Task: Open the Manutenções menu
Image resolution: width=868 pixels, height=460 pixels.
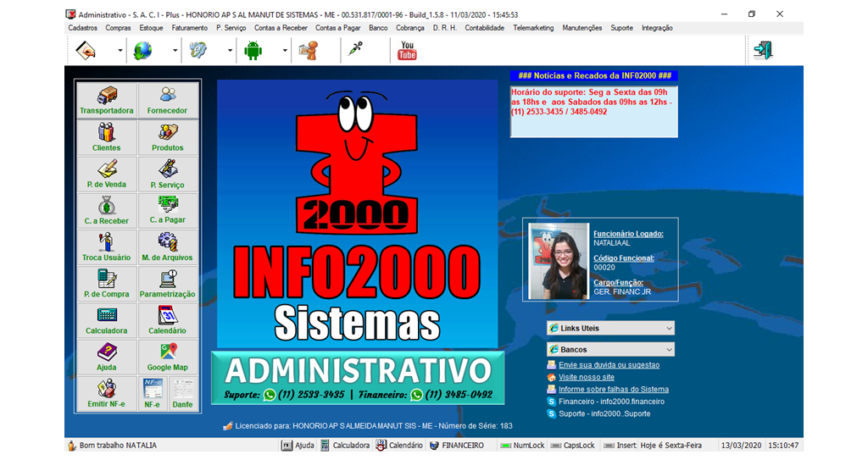Action: 581,28
